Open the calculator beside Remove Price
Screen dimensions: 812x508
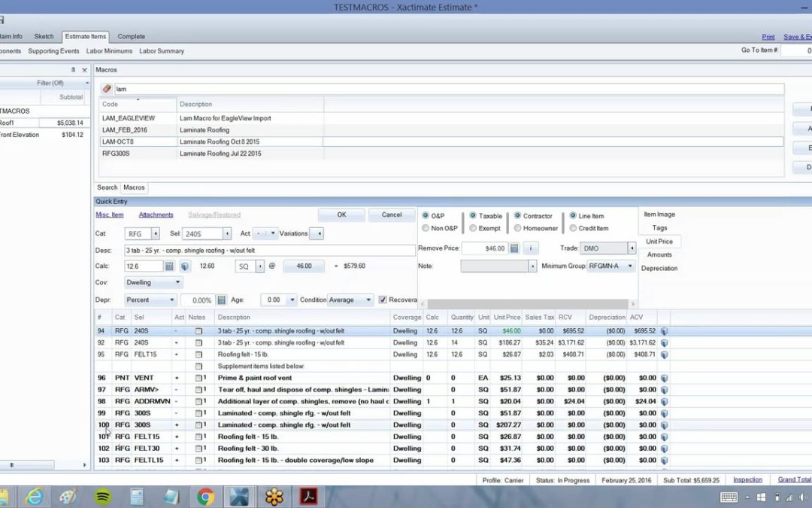(x=514, y=248)
